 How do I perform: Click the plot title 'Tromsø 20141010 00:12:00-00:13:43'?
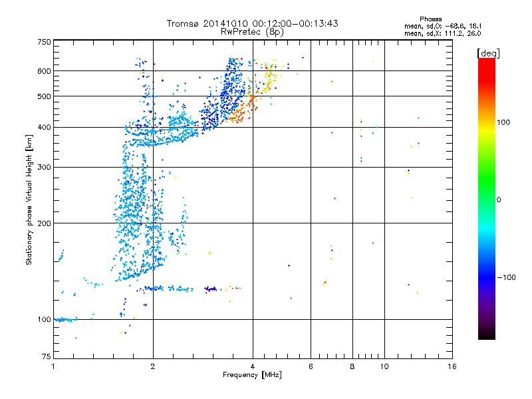click(252, 23)
